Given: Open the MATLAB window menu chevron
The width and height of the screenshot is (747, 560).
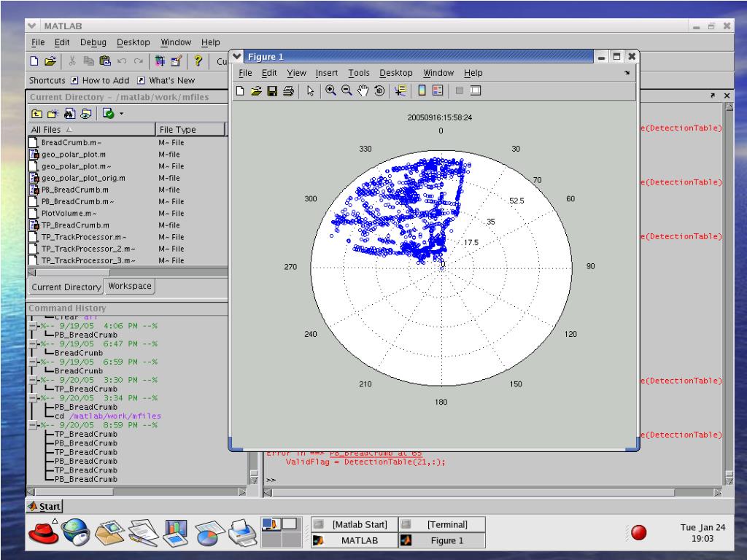Looking at the screenshot, I should (32, 26).
